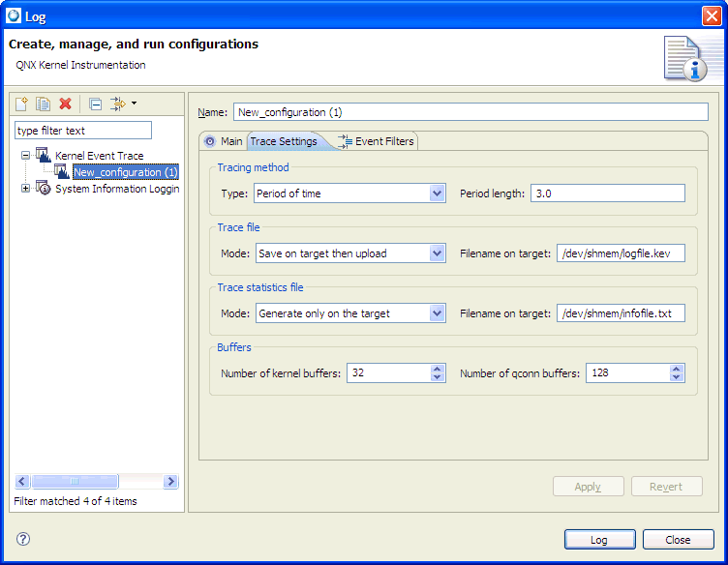Expand the System Information Logging node
The height and width of the screenshot is (565, 728).
click(x=25, y=189)
